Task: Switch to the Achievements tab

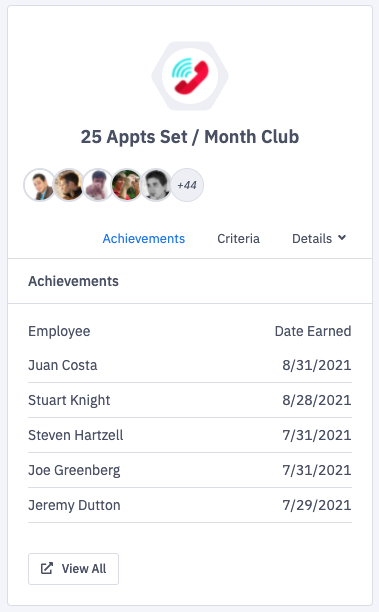Action: 144,238
